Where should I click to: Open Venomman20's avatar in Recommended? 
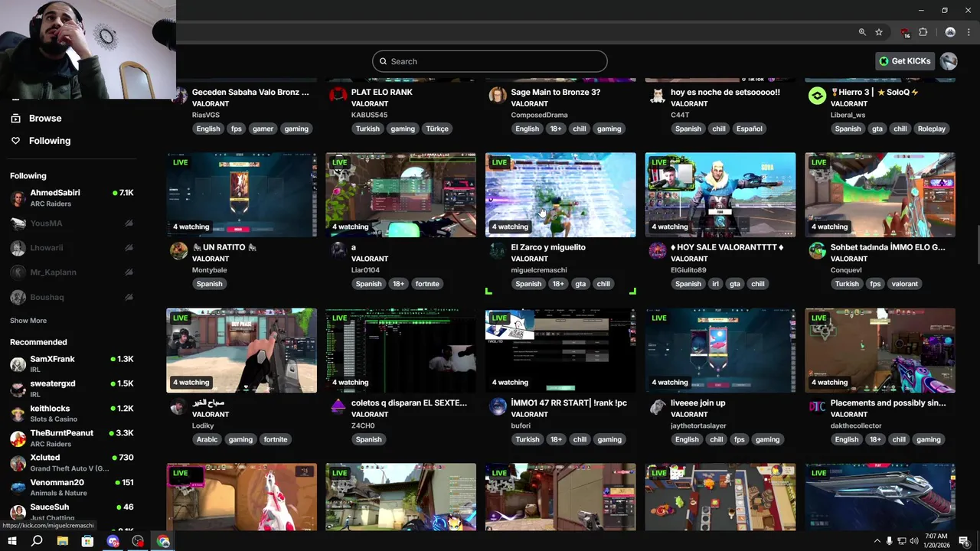18,487
